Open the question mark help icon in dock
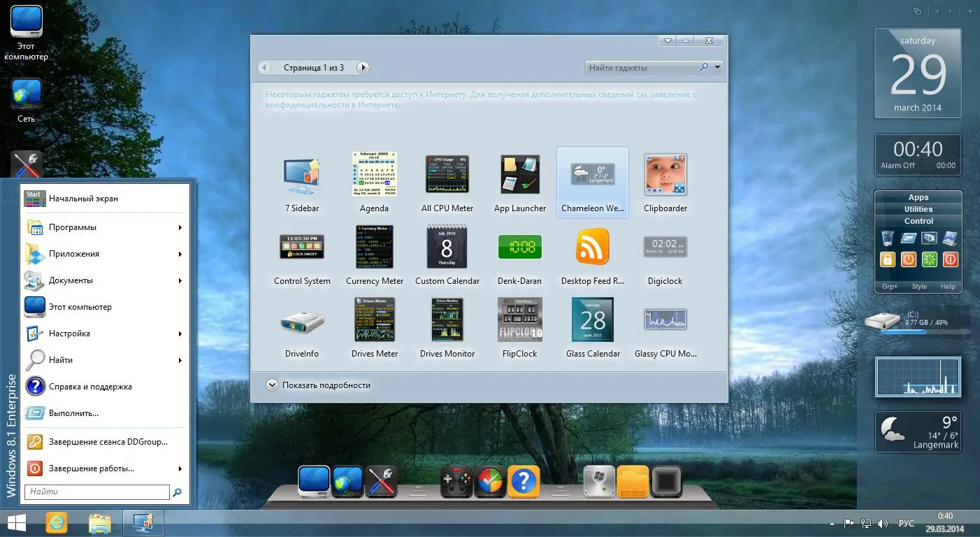The width and height of the screenshot is (980, 537). point(524,482)
